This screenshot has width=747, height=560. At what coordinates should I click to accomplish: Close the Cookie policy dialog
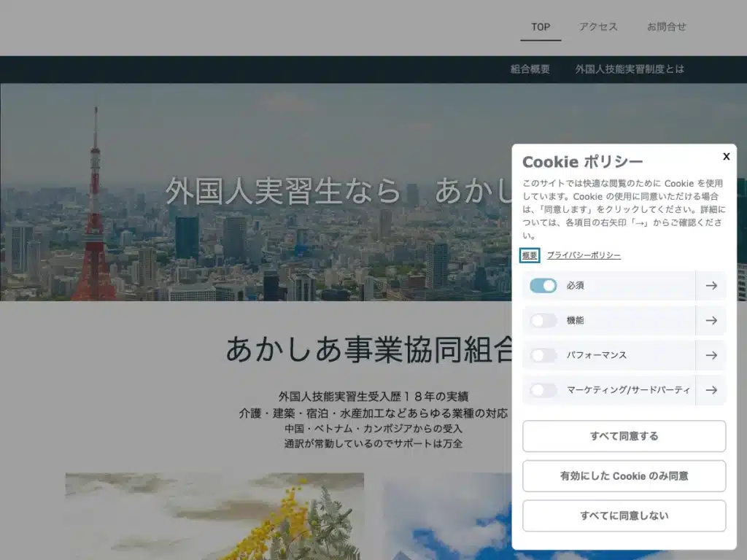tap(726, 156)
